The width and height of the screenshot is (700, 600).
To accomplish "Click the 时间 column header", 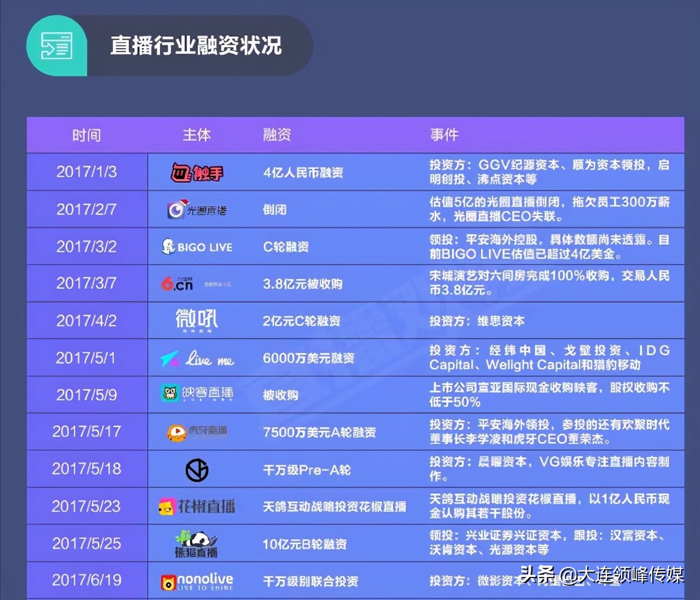I will [x=87, y=135].
